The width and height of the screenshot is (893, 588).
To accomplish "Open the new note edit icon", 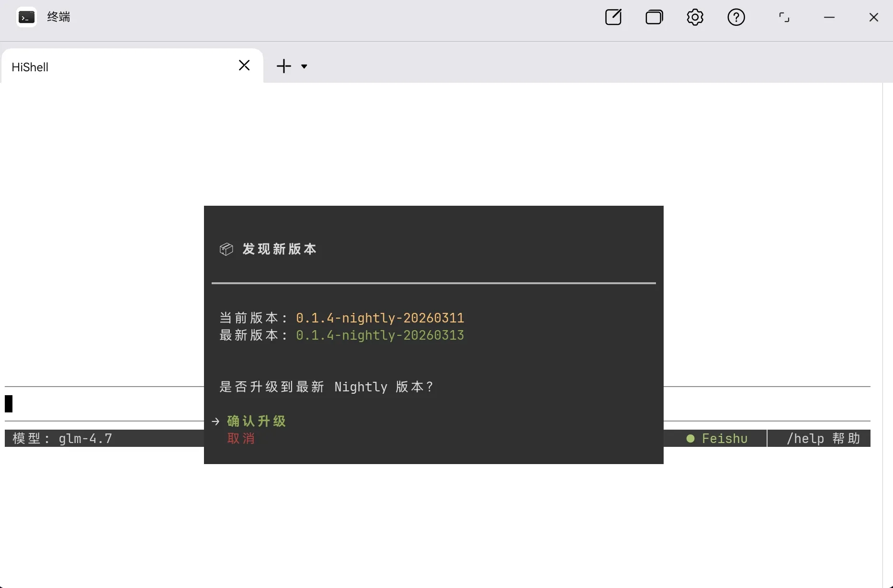I will tap(613, 17).
